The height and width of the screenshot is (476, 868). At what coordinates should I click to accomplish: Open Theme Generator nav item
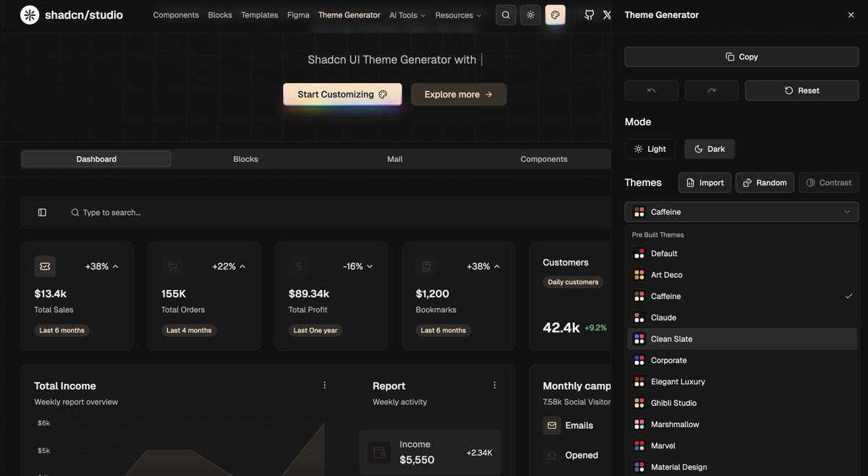click(349, 14)
